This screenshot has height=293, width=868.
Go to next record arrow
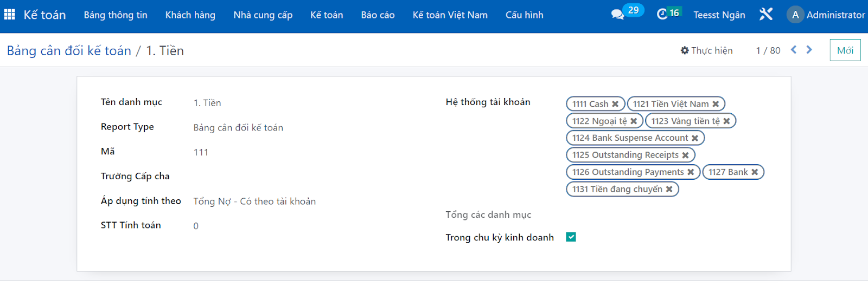[809, 50]
